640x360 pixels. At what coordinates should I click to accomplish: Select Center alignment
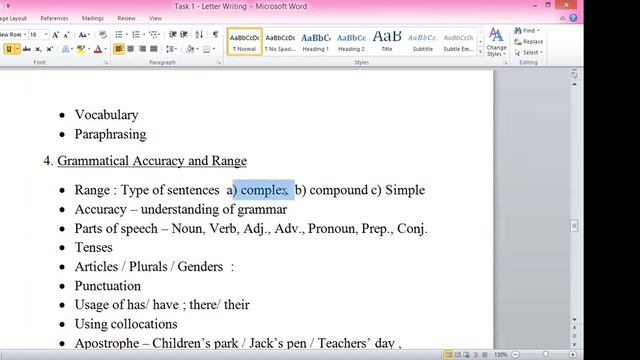pyautogui.click(x=131, y=49)
